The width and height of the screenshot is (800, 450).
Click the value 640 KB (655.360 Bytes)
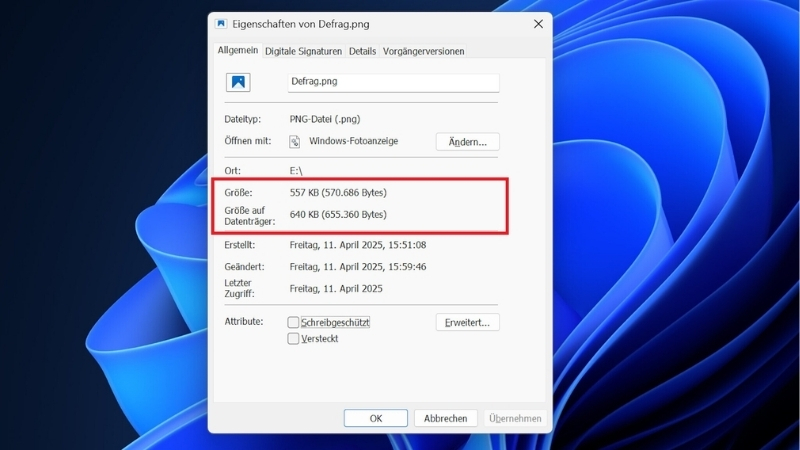pyautogui.click(x=338, y=215)
